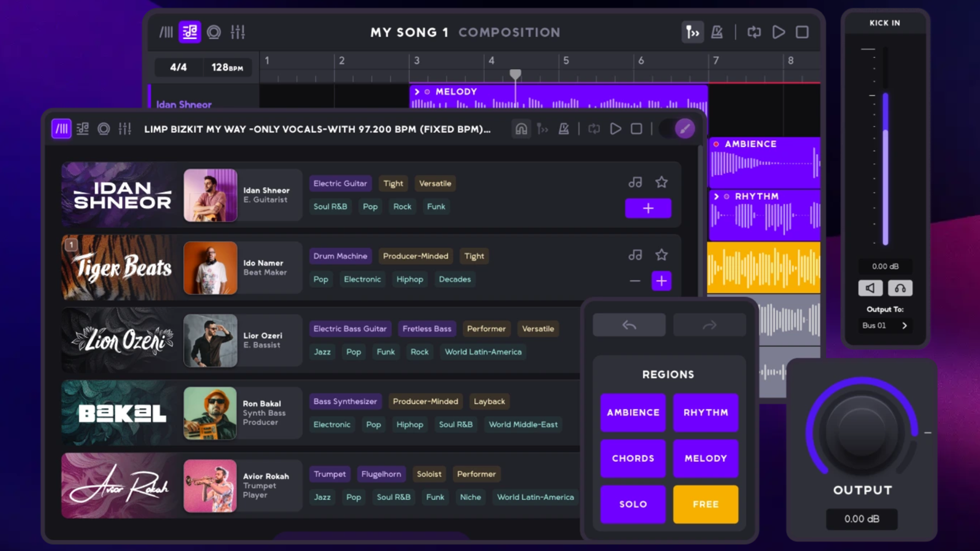Mute the Kick In channel speaker

tap(870, 288)
